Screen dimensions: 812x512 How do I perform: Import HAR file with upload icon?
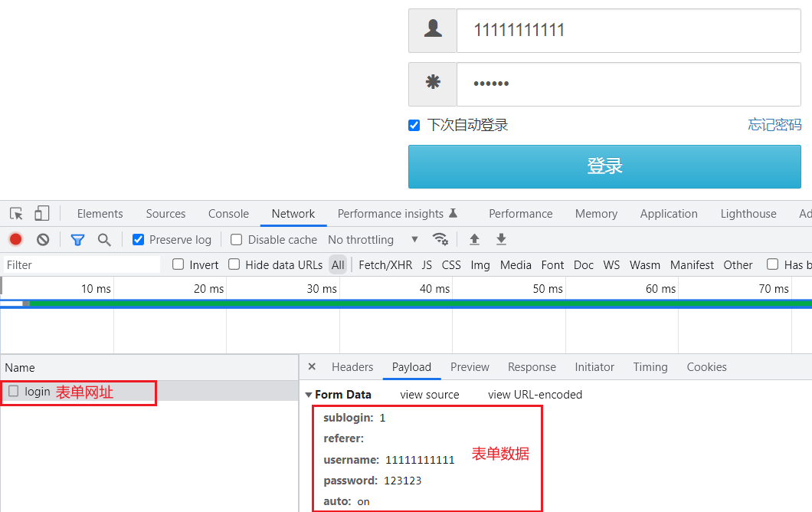pyautogui.click(x=474, y=239)
